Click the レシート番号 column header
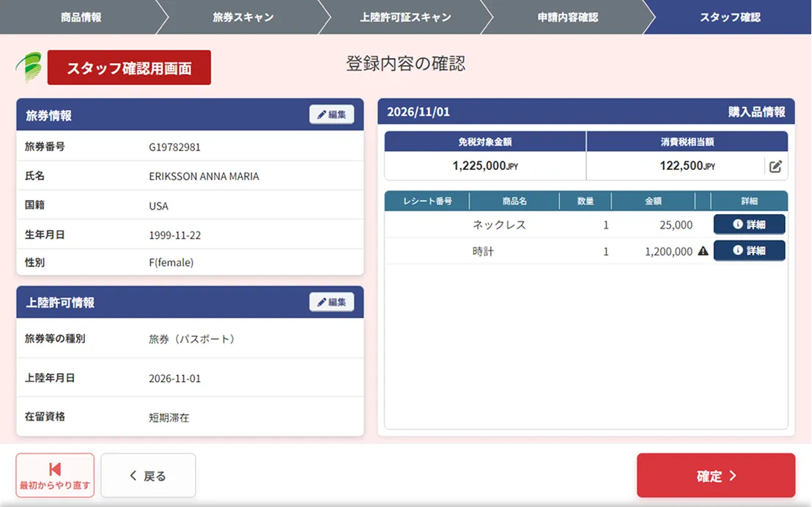Image resolution: width=812 pixels, height=507 pixels. [x=427, y=201]
